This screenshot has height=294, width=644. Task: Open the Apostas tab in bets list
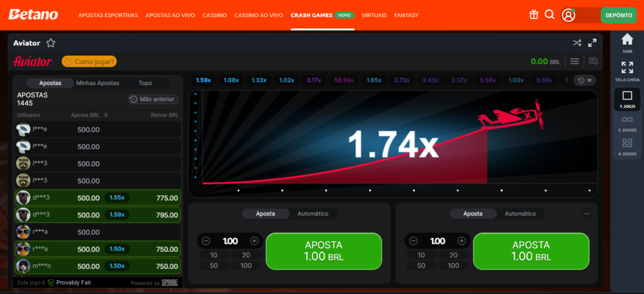50,83
